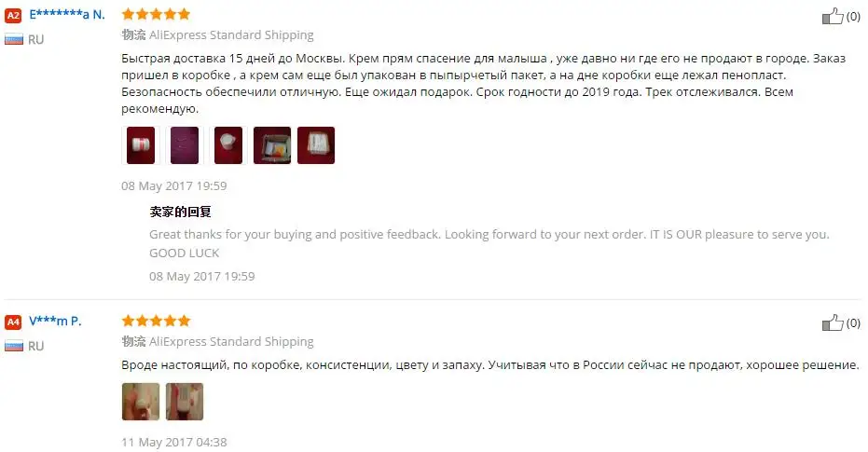Open second photo in V***m P. review
868x452 pixels.
[x=185, y=401]
